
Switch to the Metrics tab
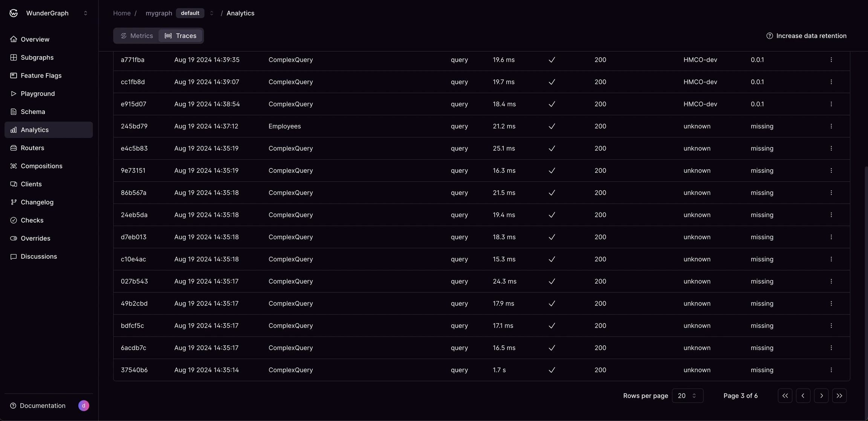[136, 35]
